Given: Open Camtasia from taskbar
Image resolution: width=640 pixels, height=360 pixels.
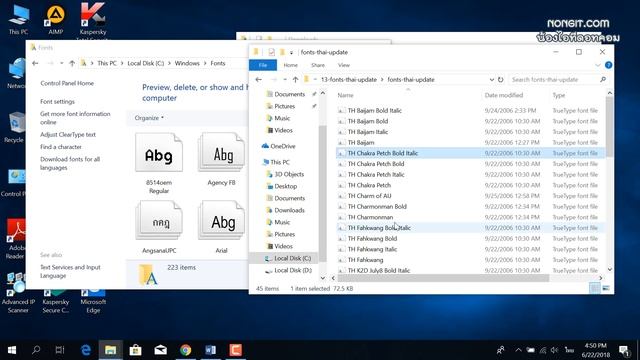Looking at the screenshot, I should pos(236,350).
